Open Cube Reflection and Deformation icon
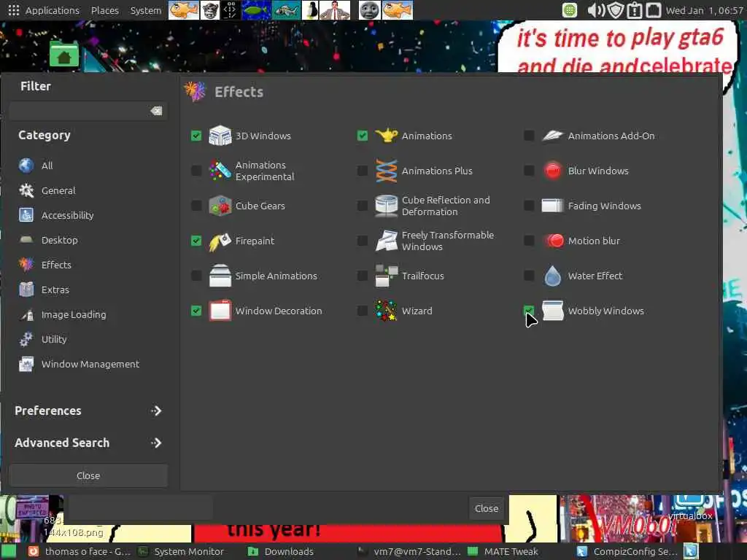This screenshot has height=560, width=747. pos(387,206)
